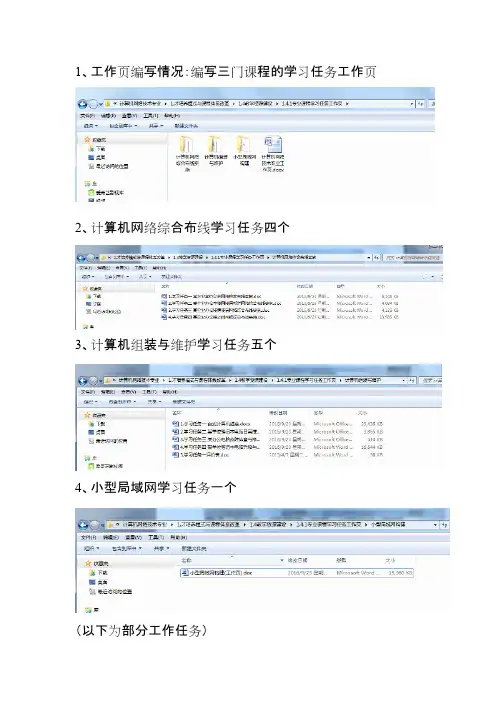Expand 组织 dropdown in the 组装与维护 window

(91, 402)
